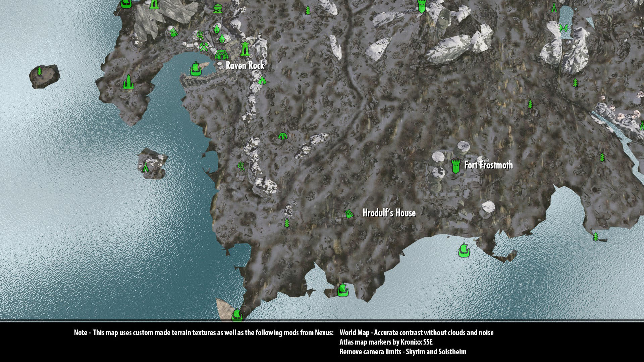Click the mine cart marker above Raven Rock
This screenshot has height=362, width=644.
point(217,8)
